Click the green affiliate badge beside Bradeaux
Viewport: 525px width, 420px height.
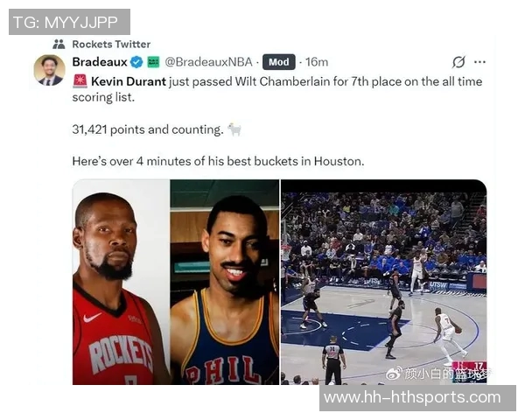154,62
